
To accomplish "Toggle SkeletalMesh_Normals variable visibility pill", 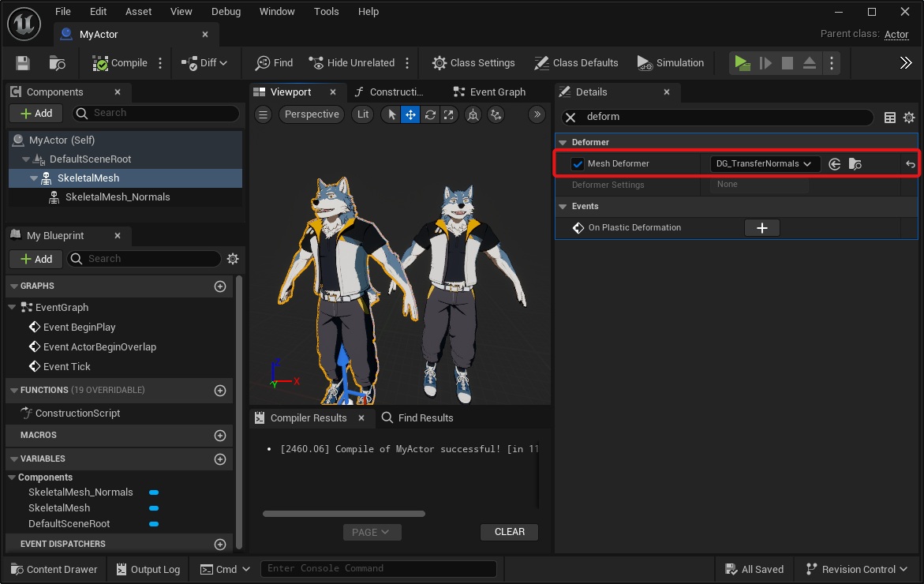I will (154, 492).
